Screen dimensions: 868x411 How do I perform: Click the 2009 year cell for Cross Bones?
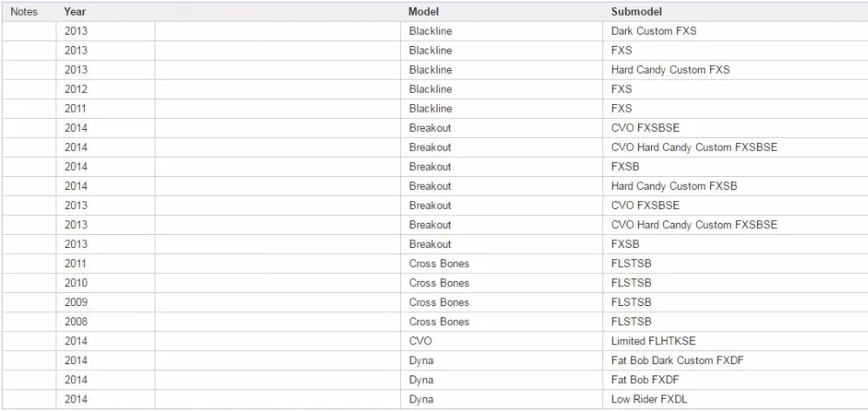[105, 303]
